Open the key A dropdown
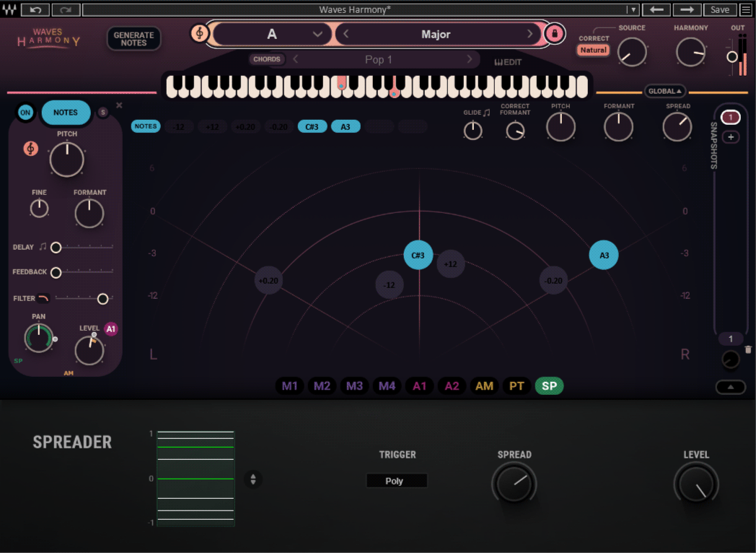Image resolution: width=756 pixels, height=553 pixels. click(271, 34)
